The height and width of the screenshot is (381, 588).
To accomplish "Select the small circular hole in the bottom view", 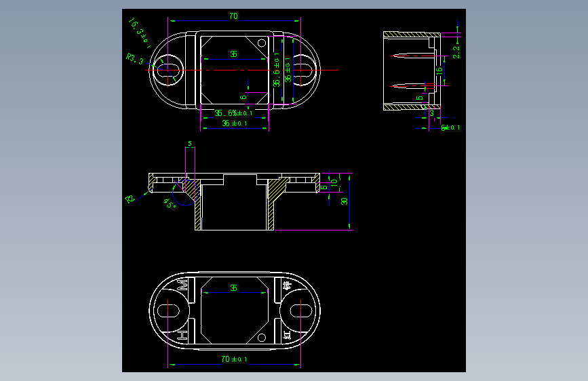I will coord(262,338).
